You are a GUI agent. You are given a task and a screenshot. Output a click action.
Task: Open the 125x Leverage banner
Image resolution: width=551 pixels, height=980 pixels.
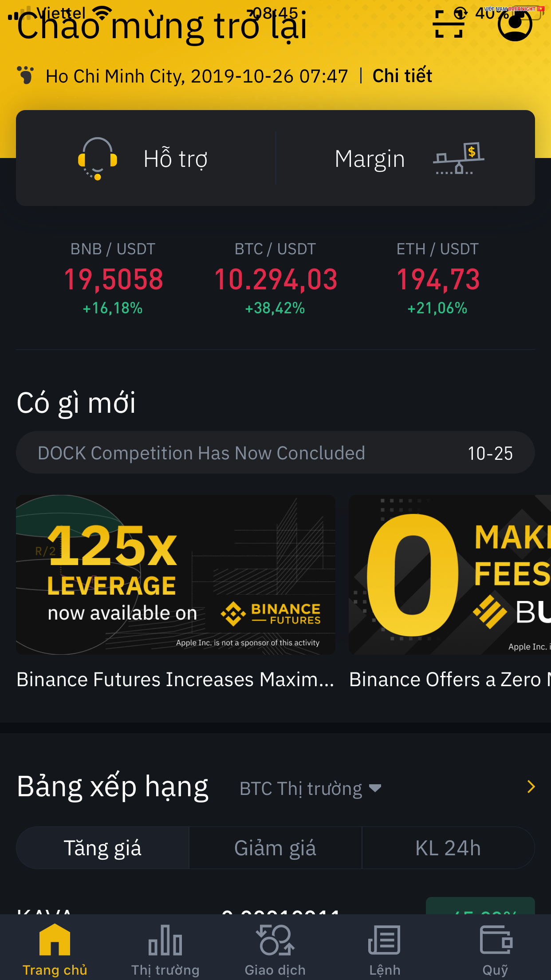(176, 575)
